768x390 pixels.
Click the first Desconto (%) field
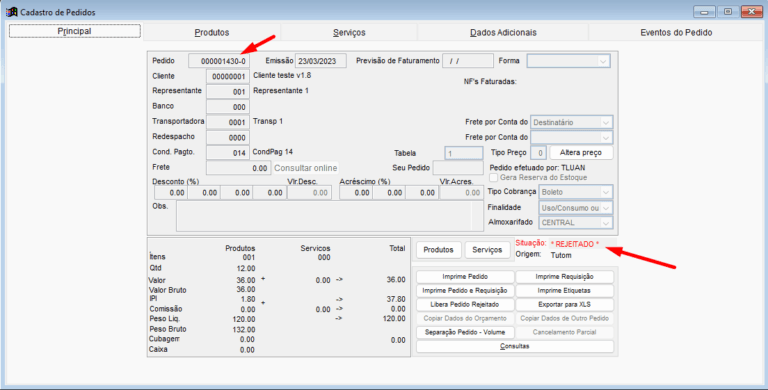170,193
